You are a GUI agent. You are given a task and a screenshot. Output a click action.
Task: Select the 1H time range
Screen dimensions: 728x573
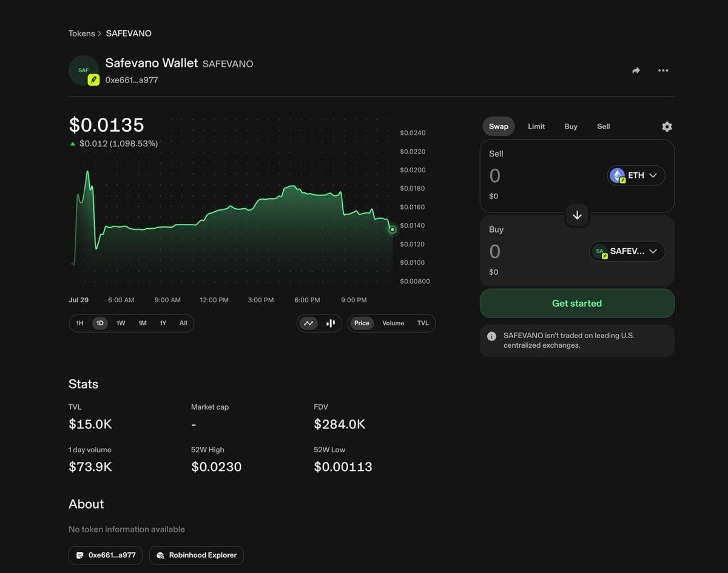pyautogui.click(x=79, y=323)
